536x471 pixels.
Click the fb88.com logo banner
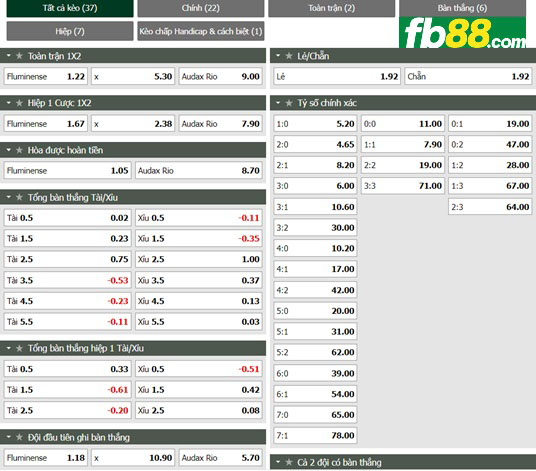click(x=463, y=32)
